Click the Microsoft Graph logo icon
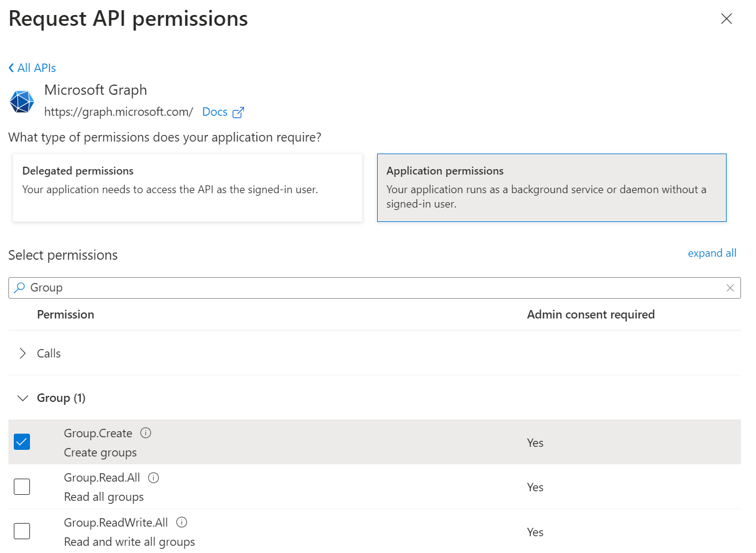The height and width of the screenshot is (553, 756). pyautogui.click(x=22, y=101)
